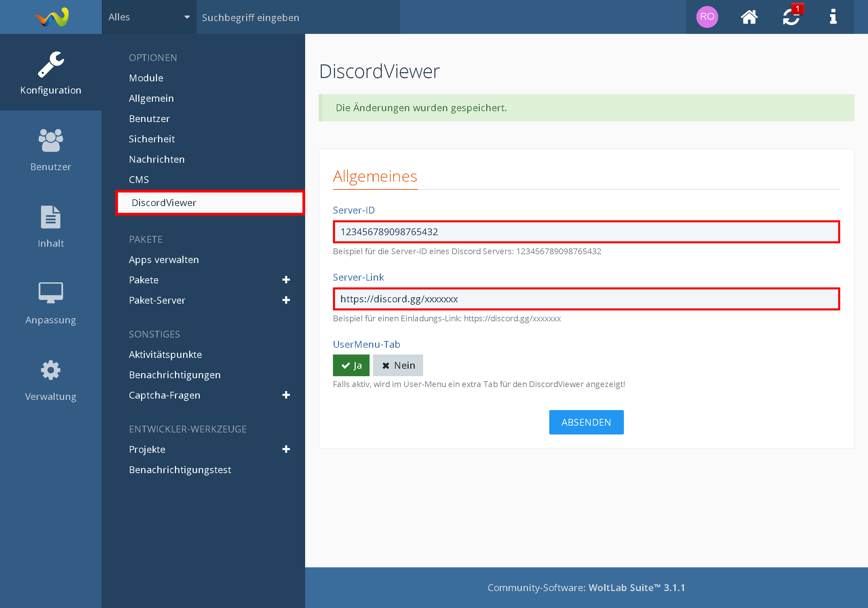Open the Captcha-Fragen menu entry
This screenshot has height=608, width=868.
tap(164, 395)
